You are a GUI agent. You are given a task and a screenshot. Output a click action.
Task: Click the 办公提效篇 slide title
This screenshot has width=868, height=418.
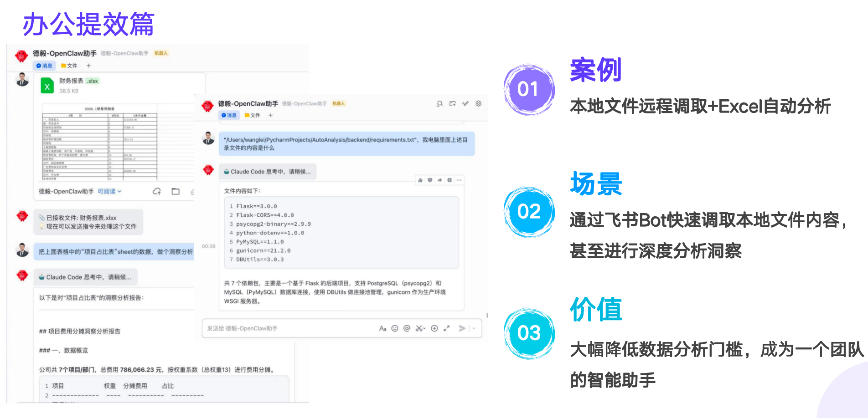pyautogui.click(x=89, y=24)
